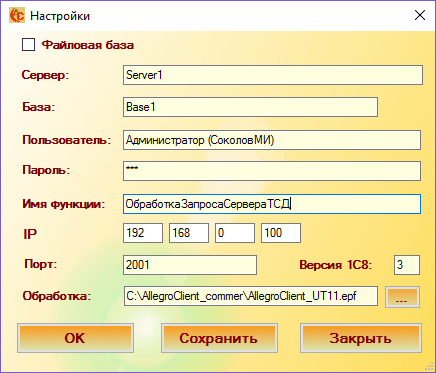
Task: Close the Настройки window
Action: pyautogui.click(x=420, y=15)
